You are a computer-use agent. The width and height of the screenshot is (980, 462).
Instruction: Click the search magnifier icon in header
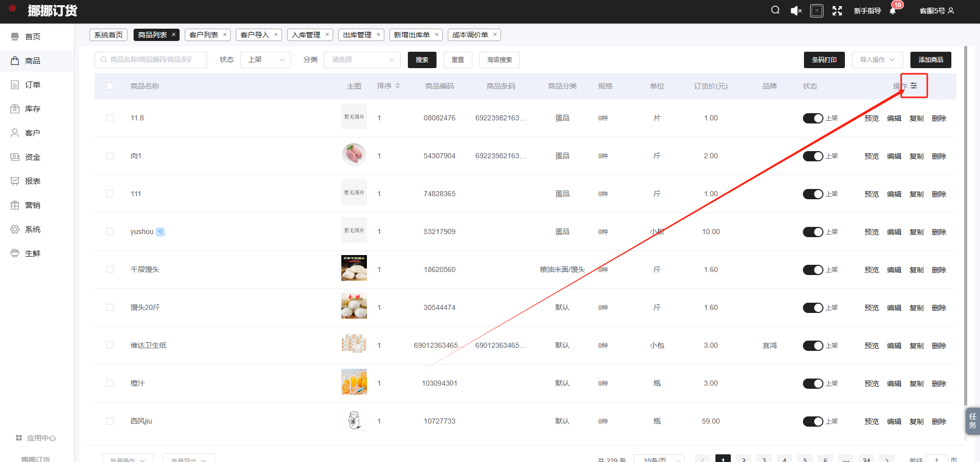click(775, 10)
